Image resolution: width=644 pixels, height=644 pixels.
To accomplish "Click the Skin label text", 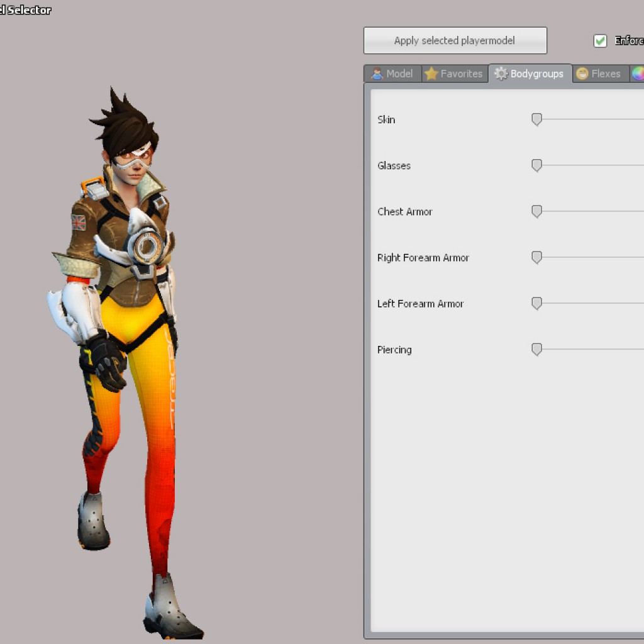I will (x=386, y=119).
